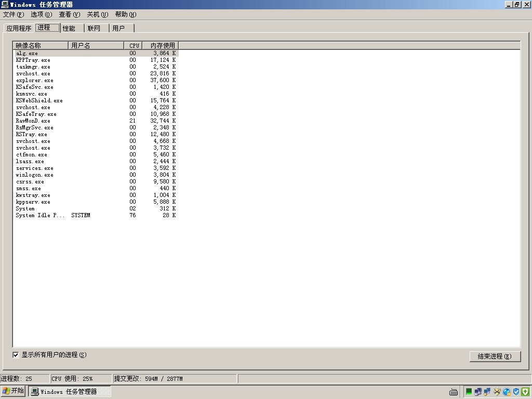Click the yellow shield with crossed swords icon
This screenshot has height=399, width=532.
tap(497, 392)
